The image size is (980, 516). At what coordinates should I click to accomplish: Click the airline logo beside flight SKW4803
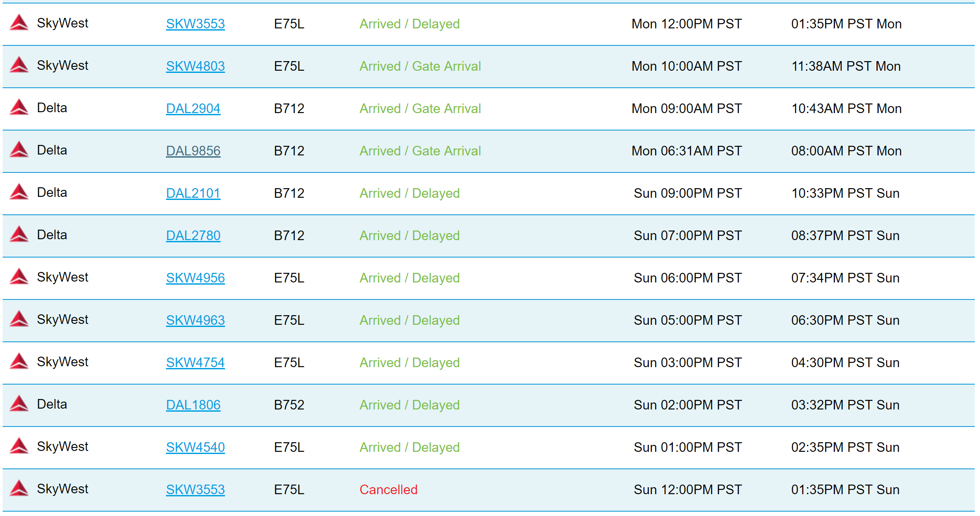point(19,65)
